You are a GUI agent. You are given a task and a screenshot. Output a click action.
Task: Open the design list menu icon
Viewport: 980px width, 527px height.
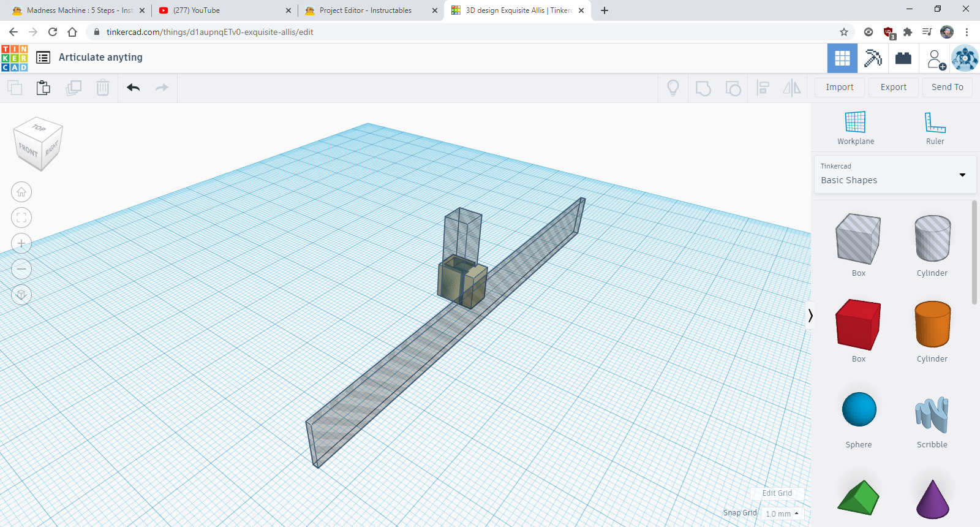point(43,58)
